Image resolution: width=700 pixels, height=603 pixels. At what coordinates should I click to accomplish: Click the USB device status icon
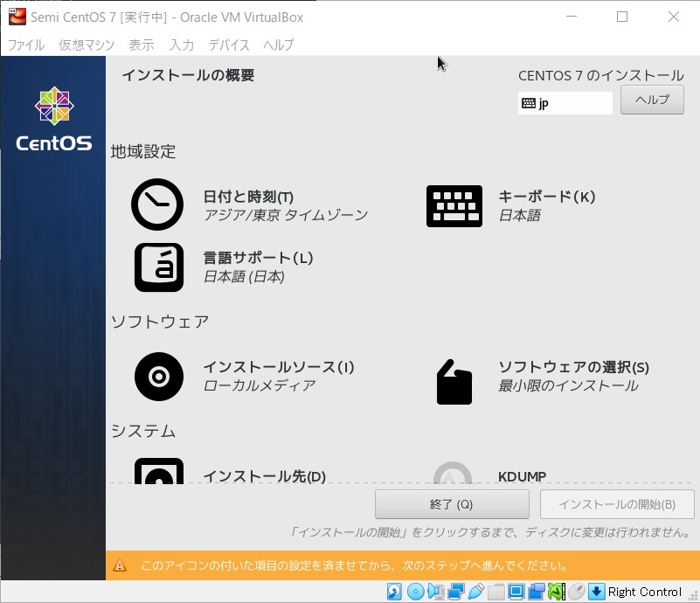coord(476,592)
